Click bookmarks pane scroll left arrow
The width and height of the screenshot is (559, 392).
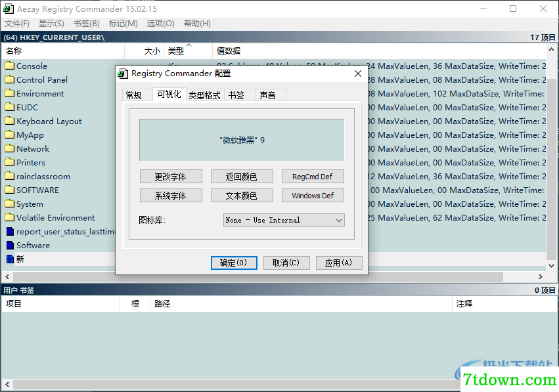click(x=7, y=385)
